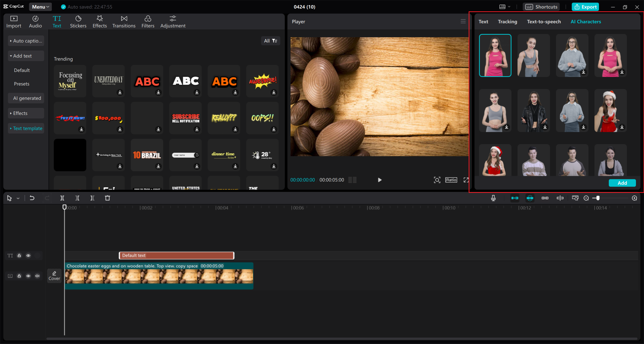Mute the video track audio
This screenshot has height=344, width=644.
[37, 276]
